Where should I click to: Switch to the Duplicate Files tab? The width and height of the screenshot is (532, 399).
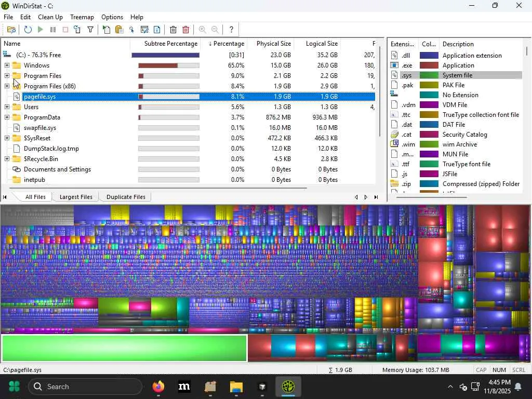click(126, 197)
